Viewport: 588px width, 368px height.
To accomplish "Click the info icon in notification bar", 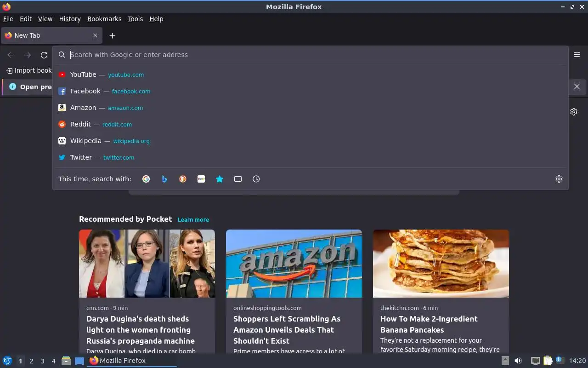I will (x=12, y=86).
